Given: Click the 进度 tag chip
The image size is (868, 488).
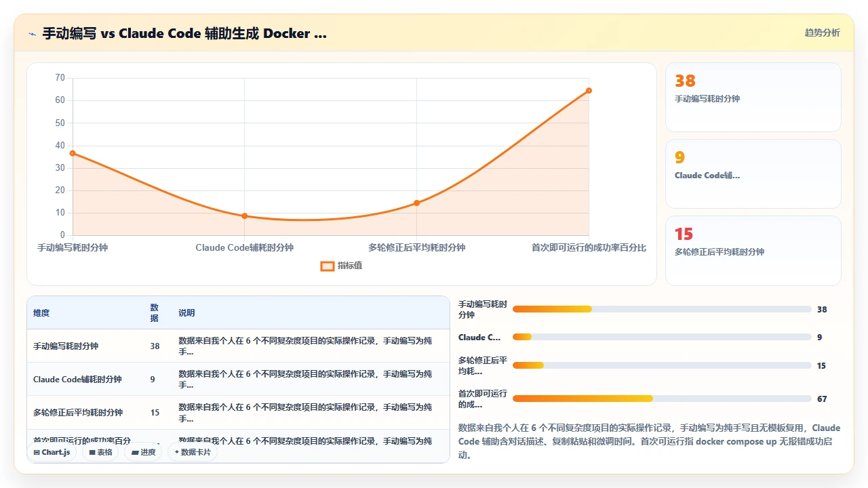Looking at the screenshot, I should [143, 452].
